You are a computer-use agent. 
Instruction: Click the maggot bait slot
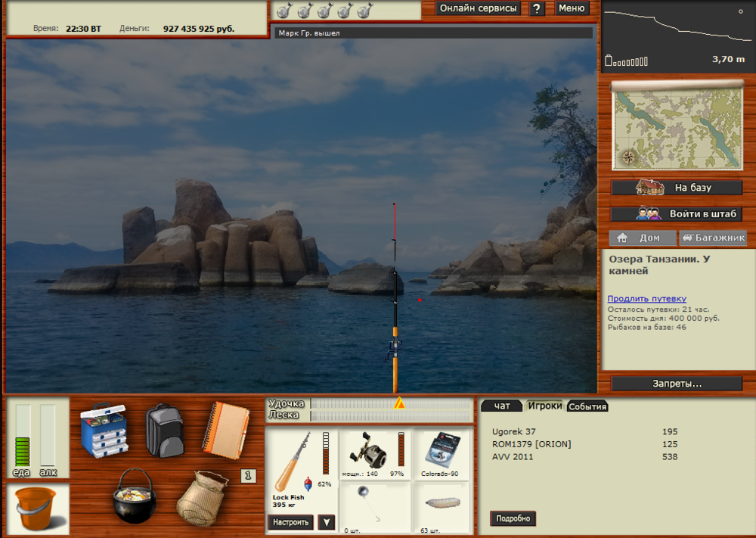[442, 507]
